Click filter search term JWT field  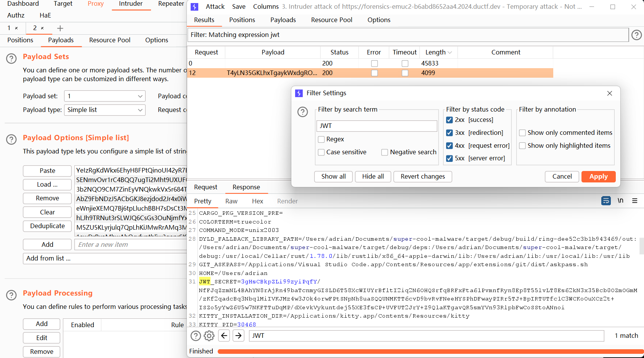pyautogui.click(x=377, y=126)
